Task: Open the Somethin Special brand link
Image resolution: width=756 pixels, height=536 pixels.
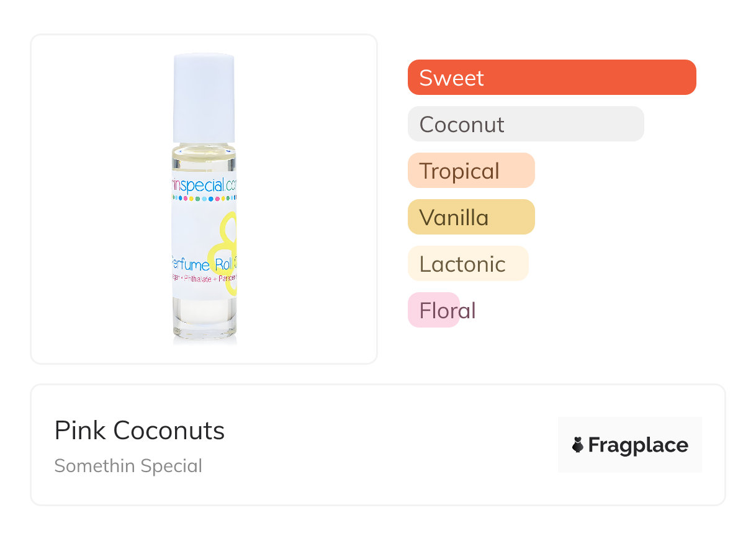Action: [x=128, y=465]
